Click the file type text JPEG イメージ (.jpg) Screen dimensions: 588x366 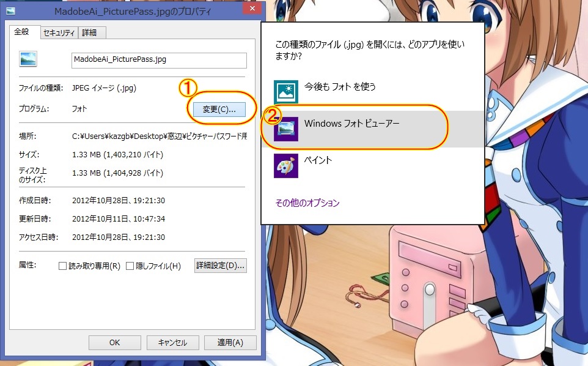(x=105, y=88)
